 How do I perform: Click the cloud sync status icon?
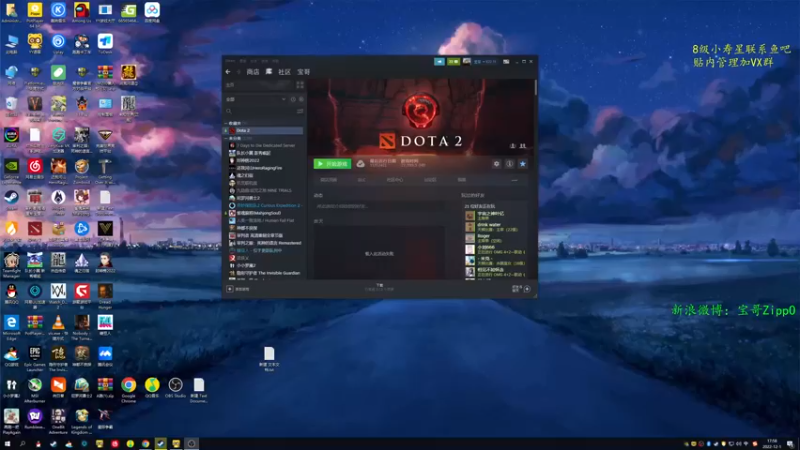point(360,164)
